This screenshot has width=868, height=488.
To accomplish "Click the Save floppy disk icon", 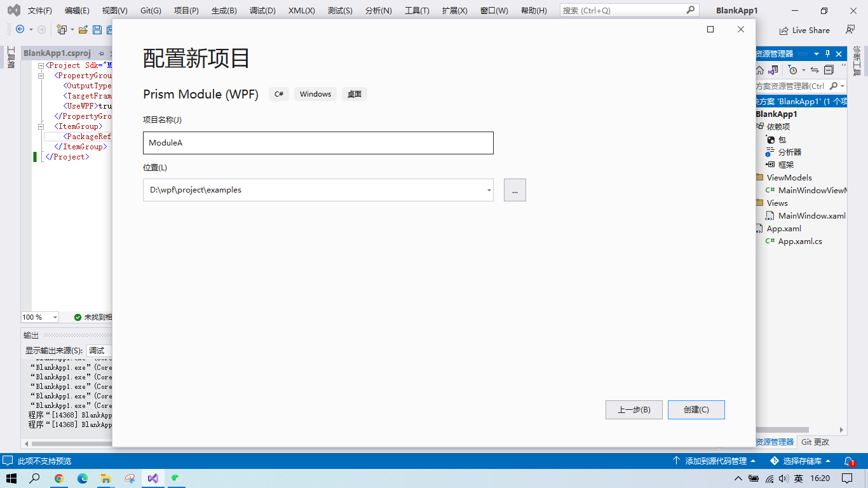I will 97,29.
